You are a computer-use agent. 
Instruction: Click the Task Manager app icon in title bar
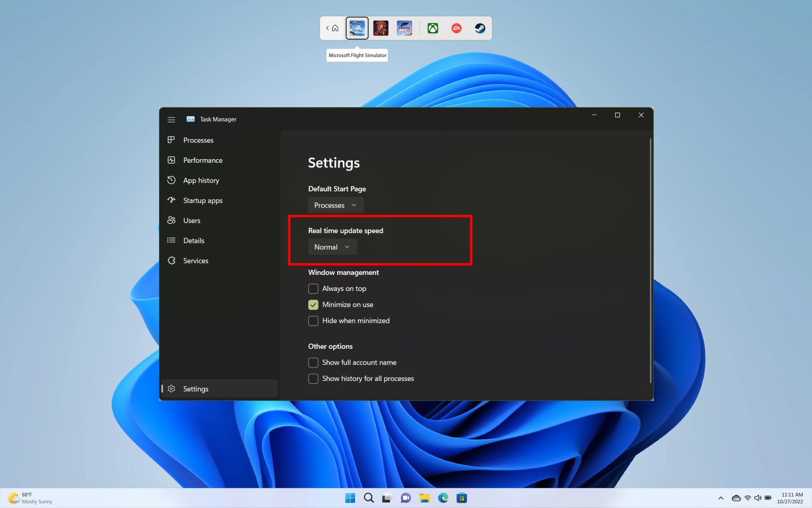[190, 119]
